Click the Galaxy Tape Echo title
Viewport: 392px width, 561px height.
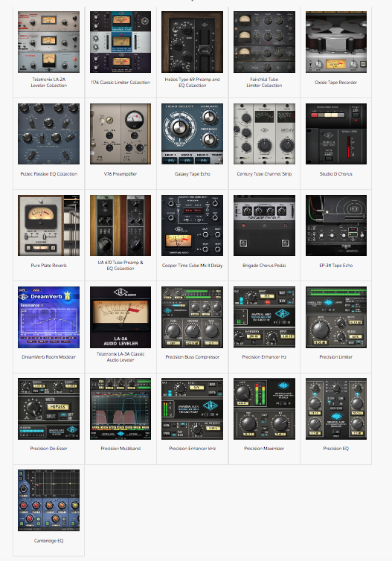click(x=192, y=174)
